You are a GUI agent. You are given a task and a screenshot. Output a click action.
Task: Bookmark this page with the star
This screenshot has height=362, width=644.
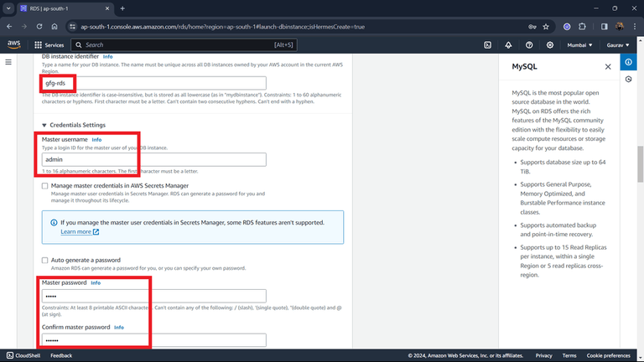(546, 27)
